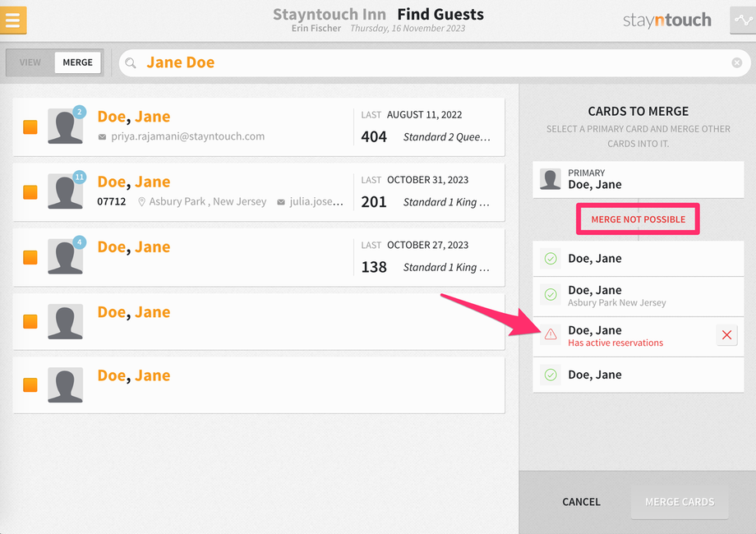756x534 pixels.
Task: Toggle checkbox for Doe, Jane room 138
Action: click(30, 257)
